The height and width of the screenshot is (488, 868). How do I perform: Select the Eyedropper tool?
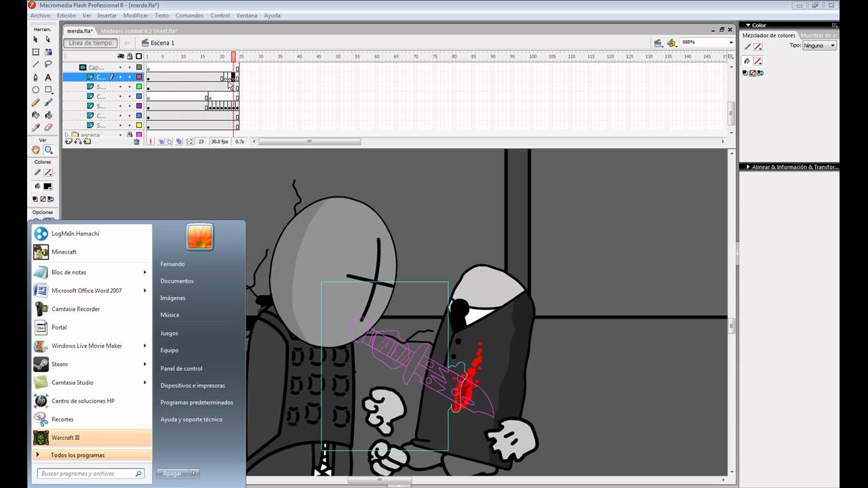click(x=36, y=127)
